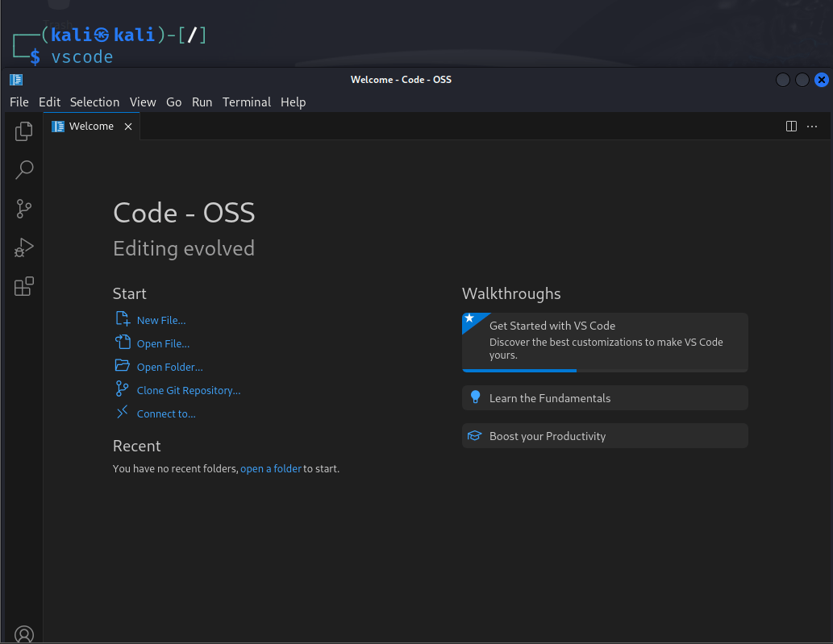Screen dimensions: 833x644
Task: Click the lightbulb icon on Learn the Fundamentals
Action: pos(475,397)
